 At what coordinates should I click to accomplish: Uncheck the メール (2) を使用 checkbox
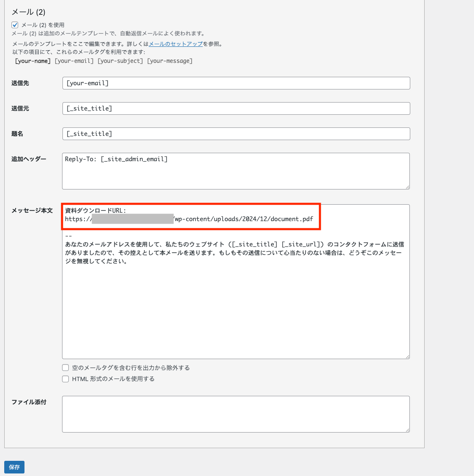15,25
